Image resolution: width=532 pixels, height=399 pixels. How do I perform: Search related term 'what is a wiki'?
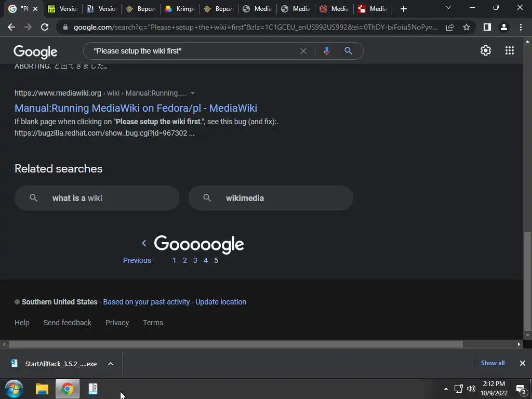[97, 198]
